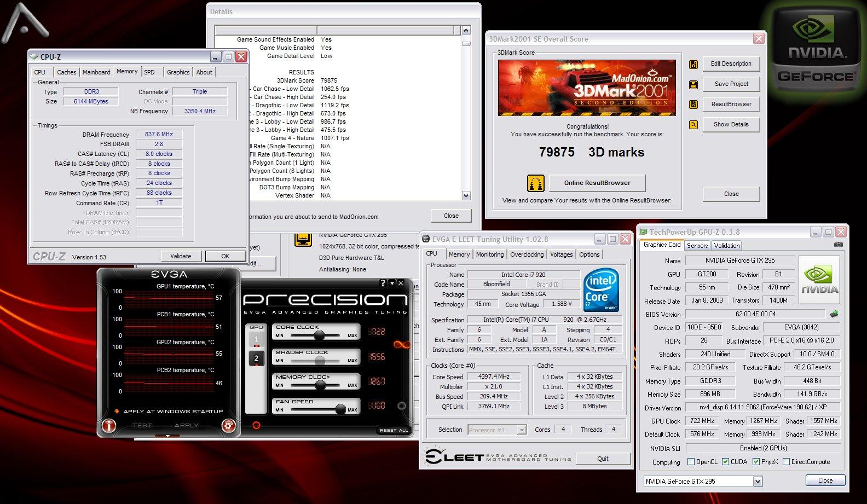Open the CPU tab in CPU-Z
This screenshot has width=867, height=504.
pos(40,72)
